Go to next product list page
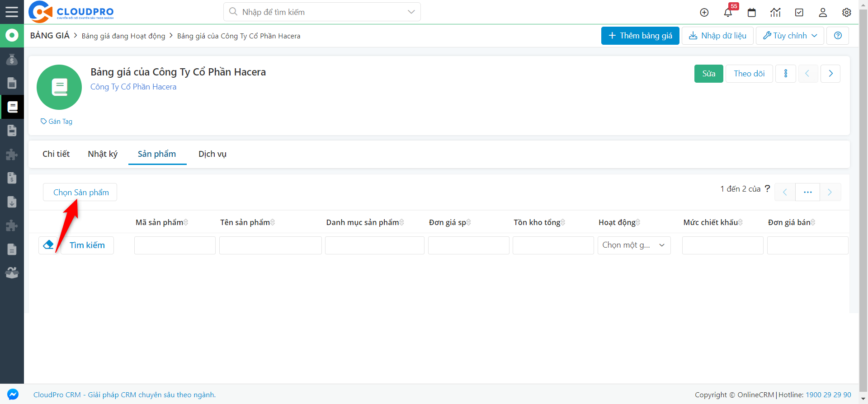This screenshot has width=868, height=404. point(830,192)
